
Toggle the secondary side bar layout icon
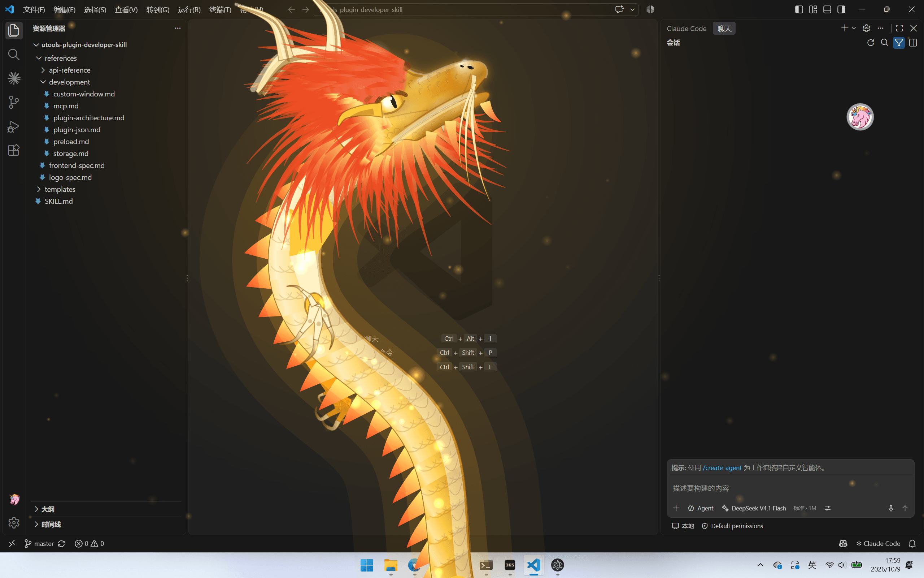tap(841, 9)
